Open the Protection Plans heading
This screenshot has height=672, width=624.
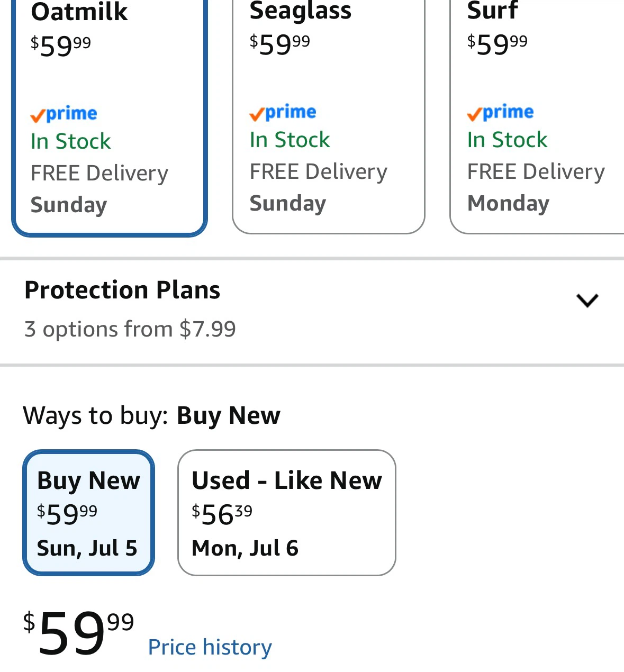122,290
